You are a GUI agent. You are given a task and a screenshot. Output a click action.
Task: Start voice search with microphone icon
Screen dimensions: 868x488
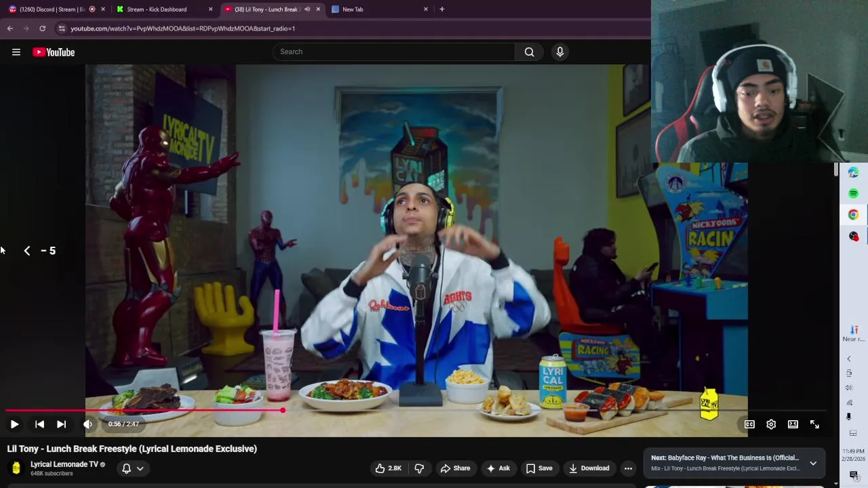coord(559,52)
